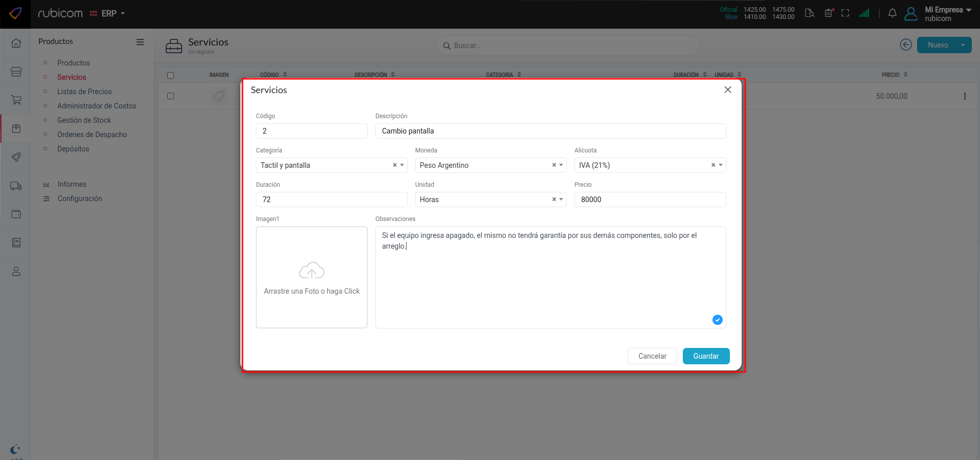Toggle dark mode moon icon

point(15,449)
